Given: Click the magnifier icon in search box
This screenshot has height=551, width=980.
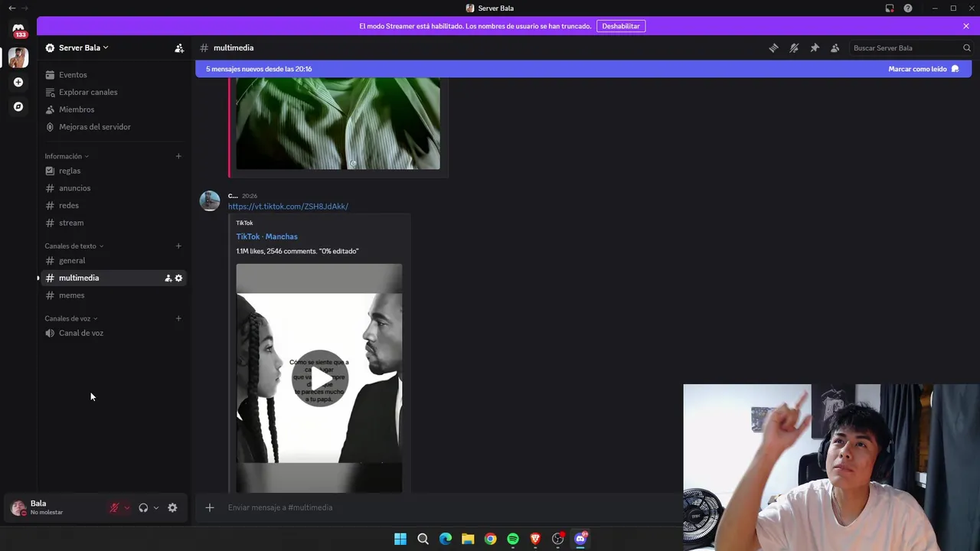Looking at the screenshot, I should [x=966, y=47].
